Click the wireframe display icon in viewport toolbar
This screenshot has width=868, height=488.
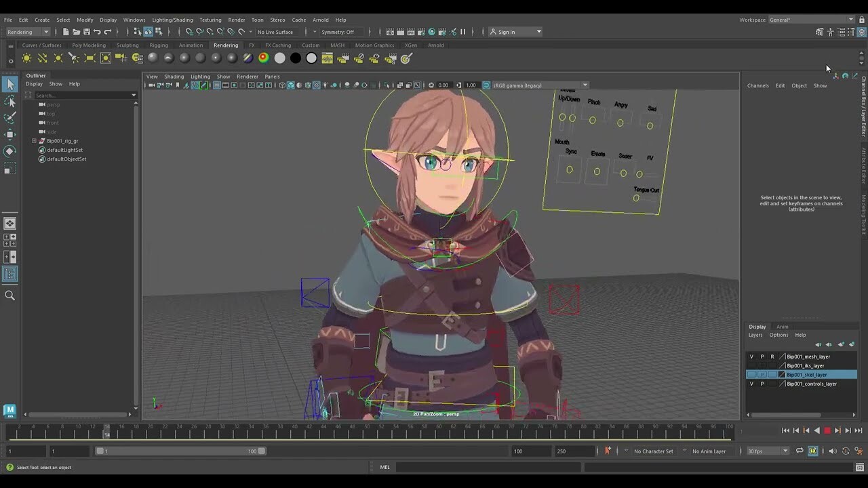coord(282,85)
